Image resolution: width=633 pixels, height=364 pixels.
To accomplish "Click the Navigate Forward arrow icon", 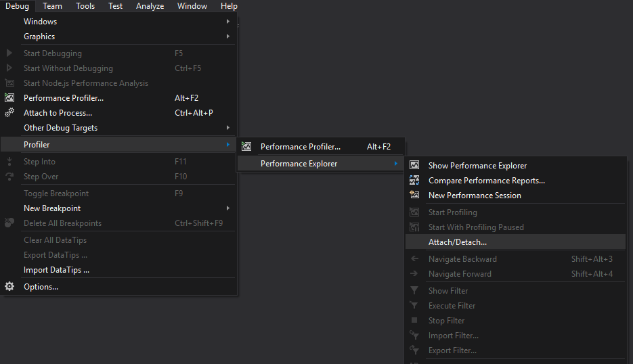I will [414, 273].
